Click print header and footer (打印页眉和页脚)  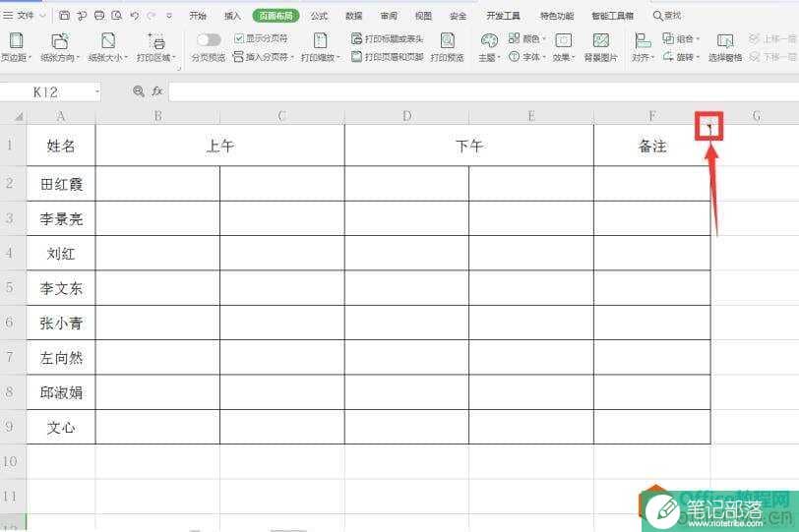tap(388, 56)
